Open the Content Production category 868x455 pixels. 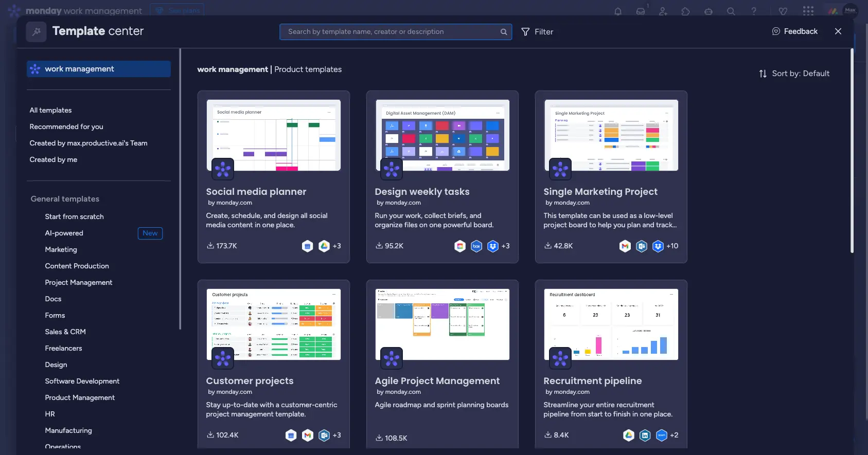click(77, 266)
